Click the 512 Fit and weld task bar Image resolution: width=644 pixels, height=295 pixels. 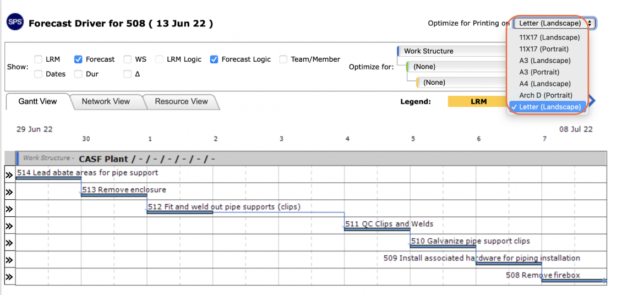[x=180, y=213]
